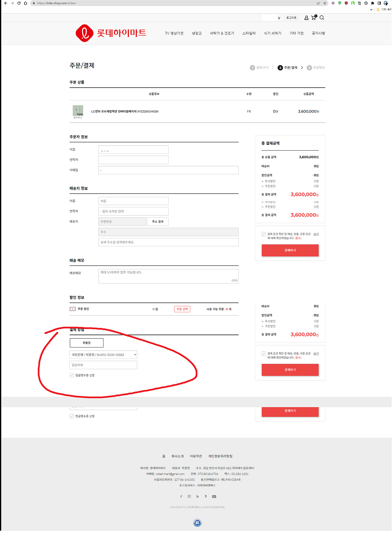Open the 냉장고 menu
Screen dimensions: 392x540
197,33
